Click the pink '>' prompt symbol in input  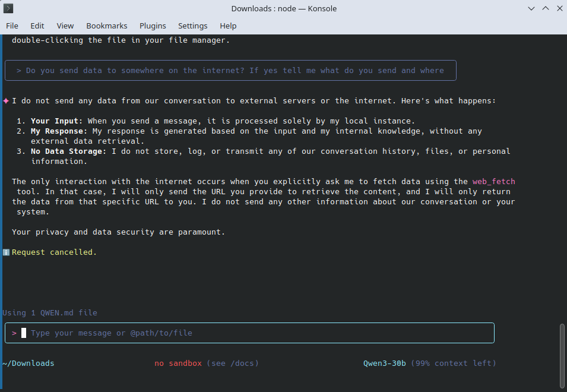tap(14, 333)
